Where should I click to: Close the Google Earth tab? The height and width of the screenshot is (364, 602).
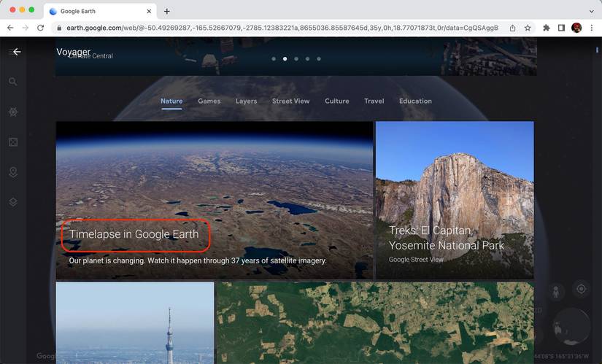pos(149,11)
